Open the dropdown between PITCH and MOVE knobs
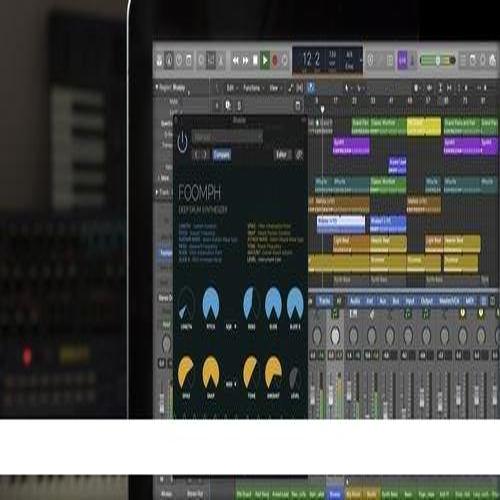500x500 pixels. pyautogui.click(x=231, y=327)
